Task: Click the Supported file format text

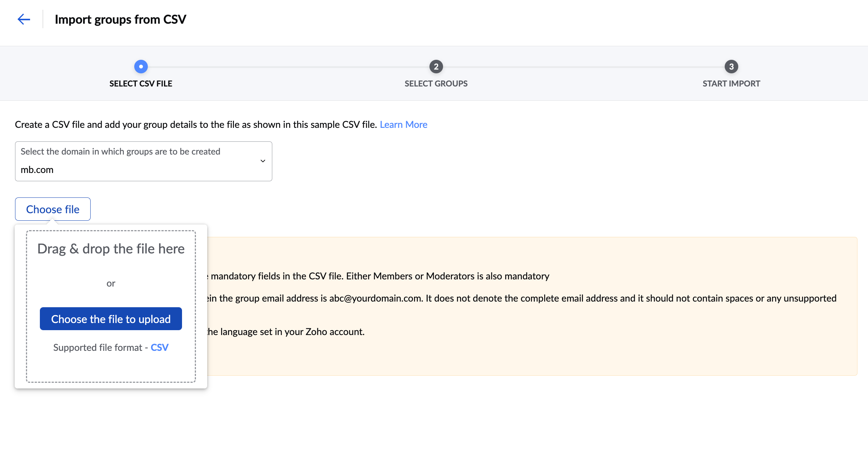Action: (x=98, y=347)
